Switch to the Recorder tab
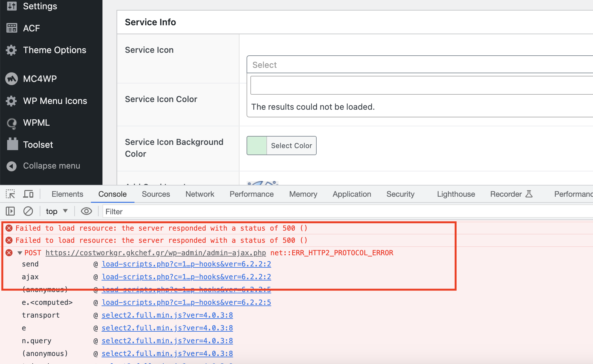Viewport: 593px width, 364px height. click(511, 194)
